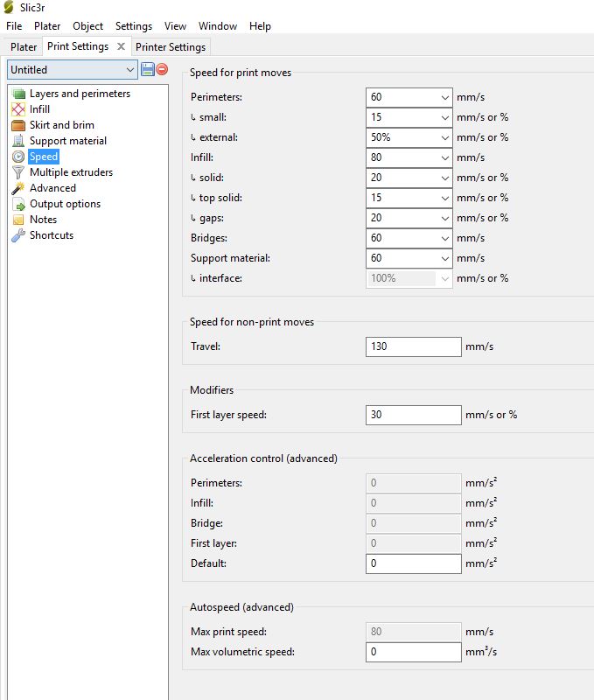Open the Advanced wrench icon
This screenshot has width=594, height=700.
[18, 188]
